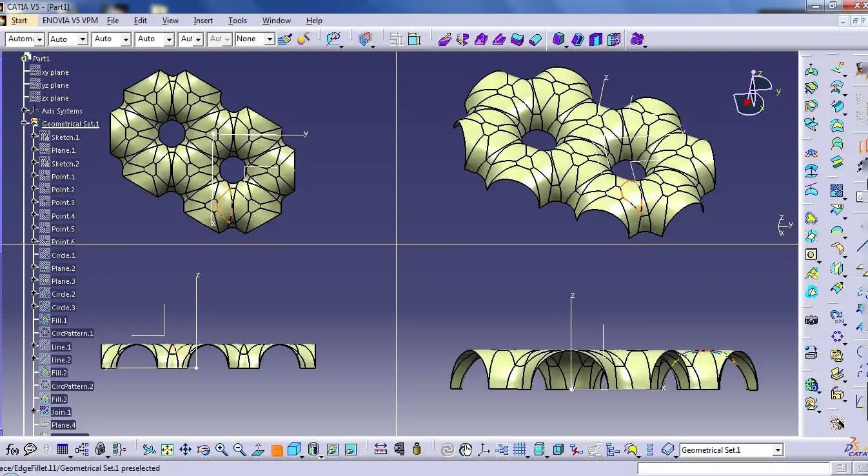Open the Window menu
This screenshot has height=476, width=868.
[x=277, y=21]
